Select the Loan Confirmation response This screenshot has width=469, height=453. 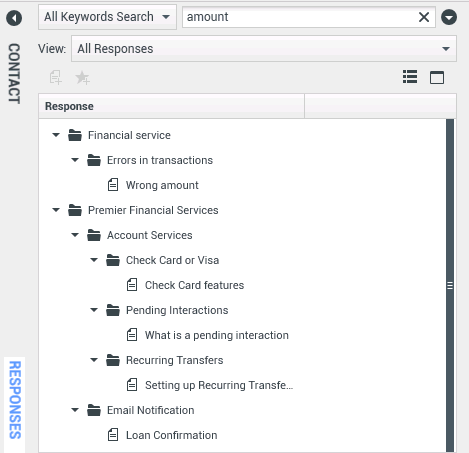click(171, 435)
